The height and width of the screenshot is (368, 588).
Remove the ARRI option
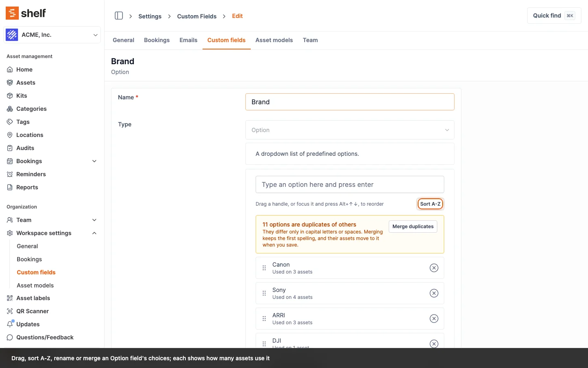click(434, 319)
